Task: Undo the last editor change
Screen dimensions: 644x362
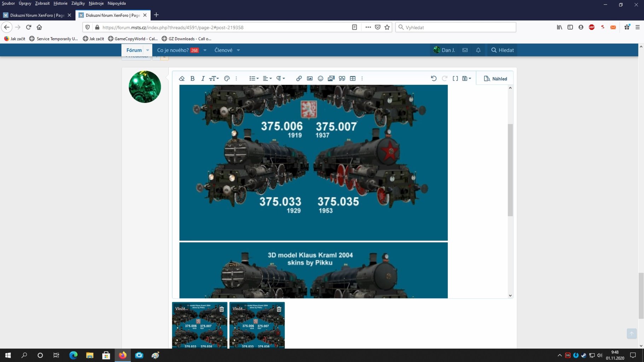Action: click(434, 78)
